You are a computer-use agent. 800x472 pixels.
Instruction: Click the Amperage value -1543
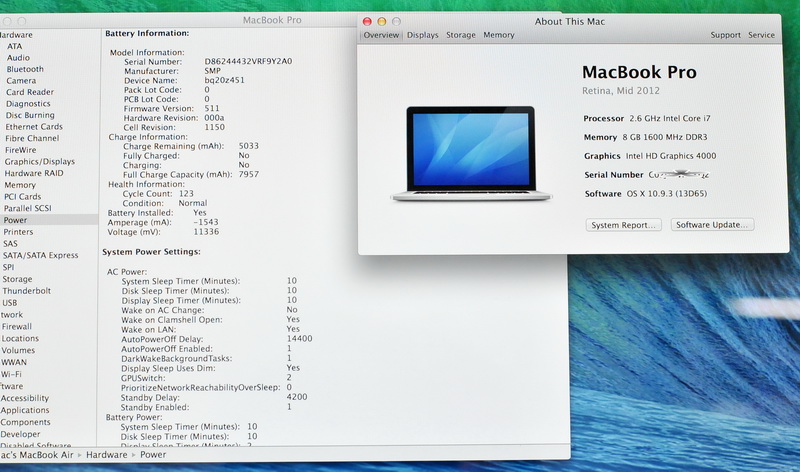(x=206, y=222)
